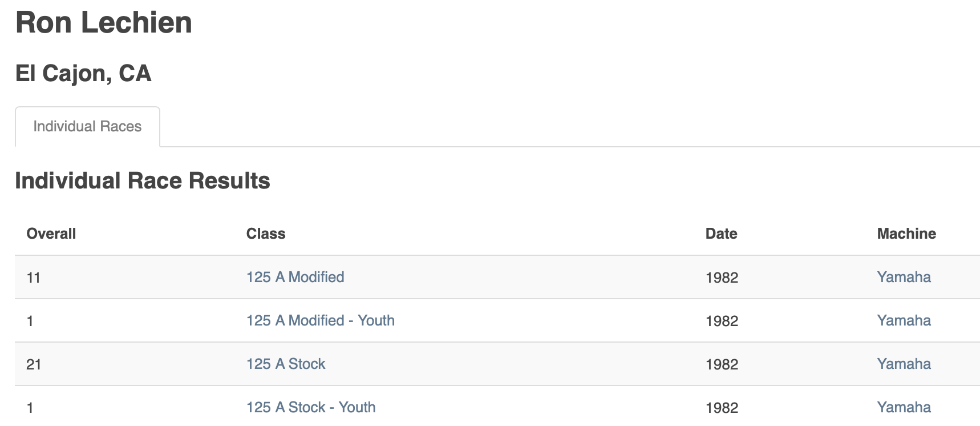The image size is (980, 426).
Task: Follow the 125 A Modified - Youth link
Action: pos(320,320)
